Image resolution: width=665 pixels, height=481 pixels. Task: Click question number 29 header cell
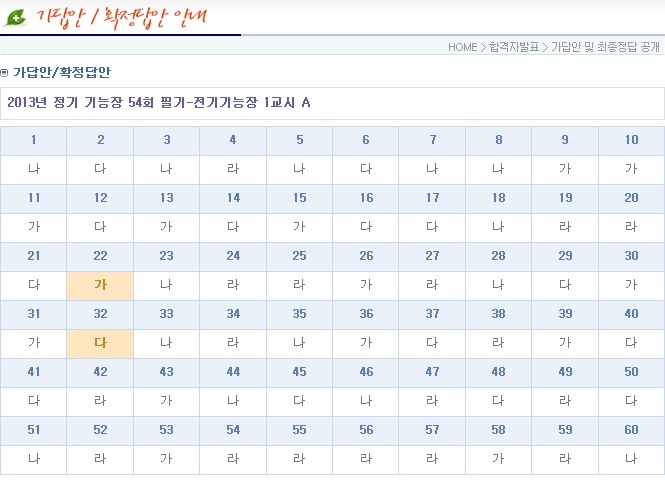[565, 256]
